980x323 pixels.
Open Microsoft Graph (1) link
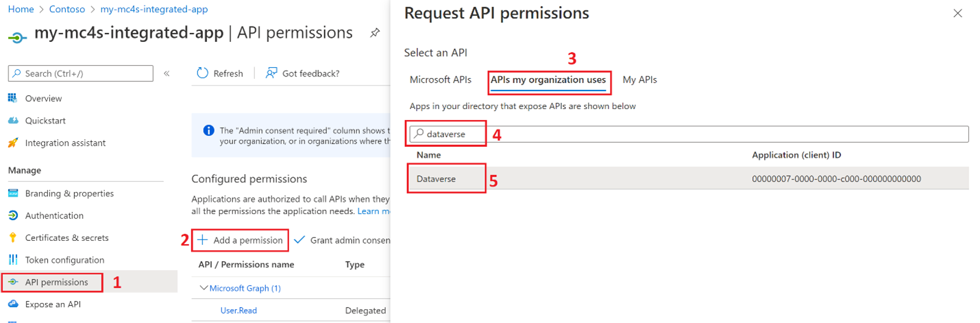tap(245, 289)
